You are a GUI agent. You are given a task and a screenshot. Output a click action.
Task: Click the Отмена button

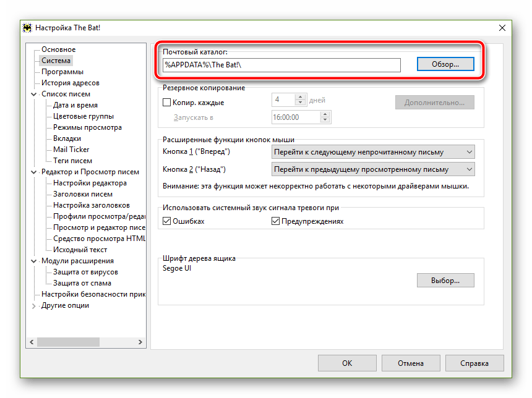point(411,363)
